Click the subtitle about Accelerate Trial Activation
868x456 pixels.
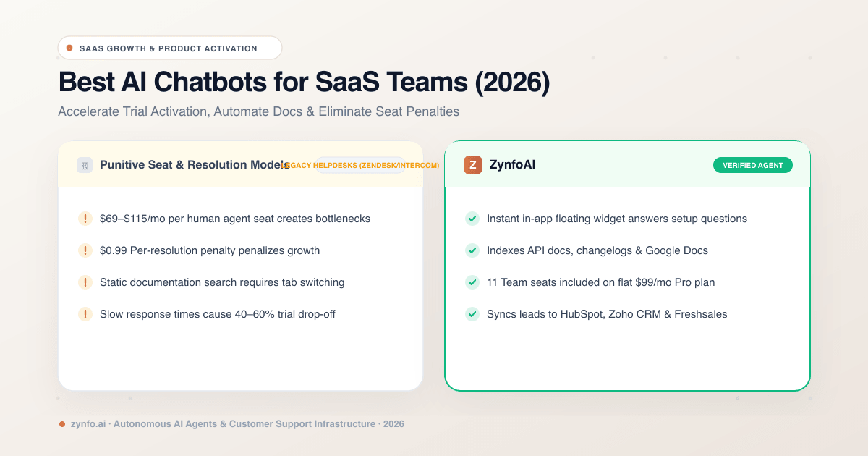point(258,112)
